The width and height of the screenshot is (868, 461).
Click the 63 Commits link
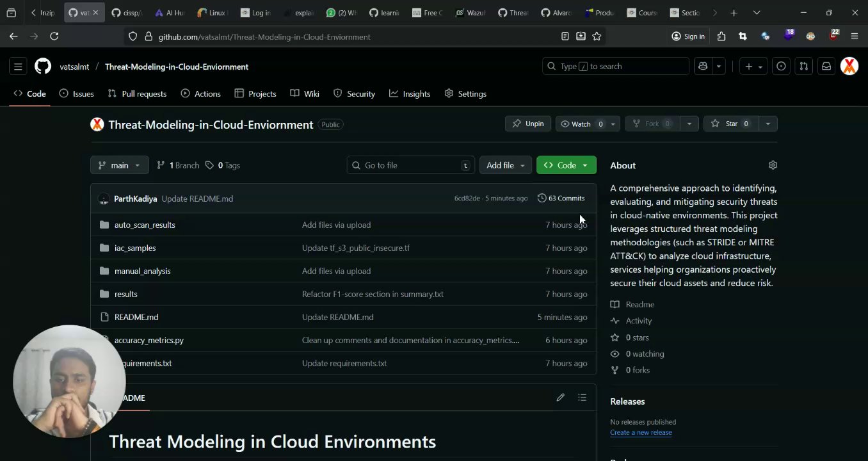(x=561, y=198)
